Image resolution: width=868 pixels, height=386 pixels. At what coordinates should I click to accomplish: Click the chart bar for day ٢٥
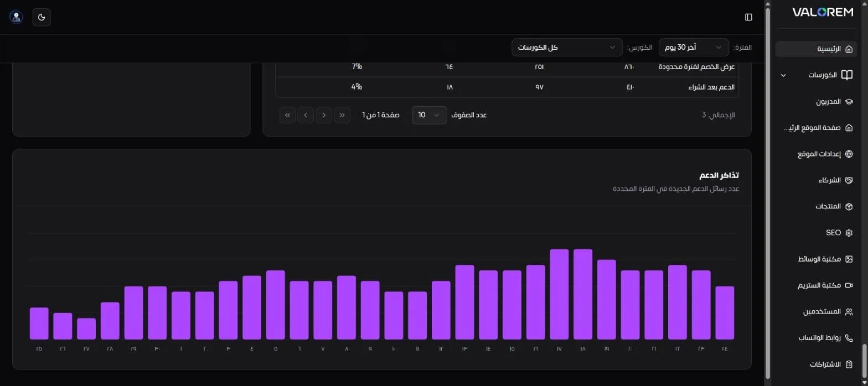[x=39, y=324]
